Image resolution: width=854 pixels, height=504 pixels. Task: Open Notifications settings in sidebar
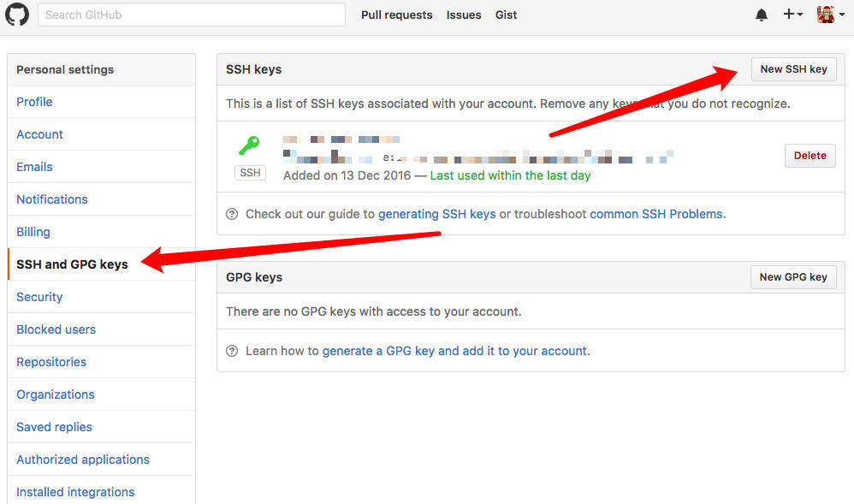[101, 199]
